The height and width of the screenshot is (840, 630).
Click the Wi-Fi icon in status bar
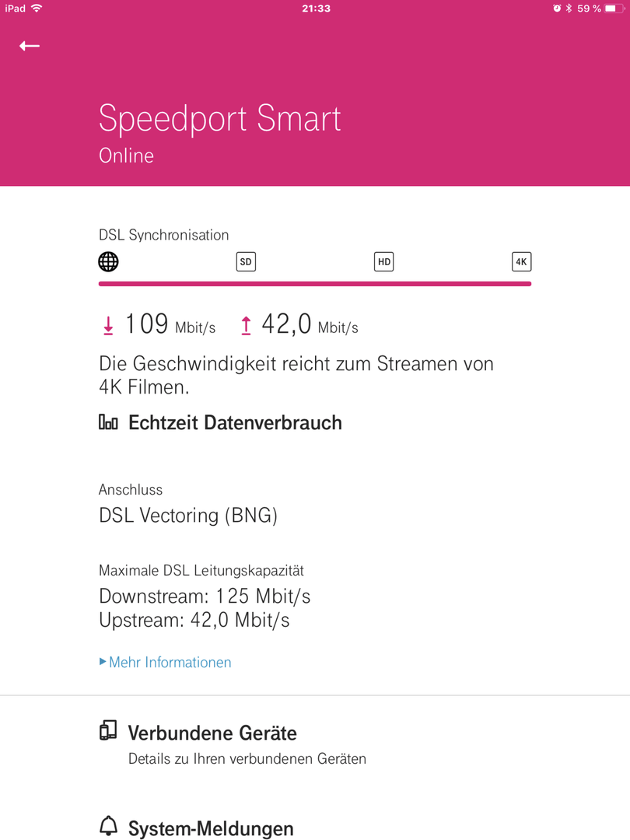point(37,8)
